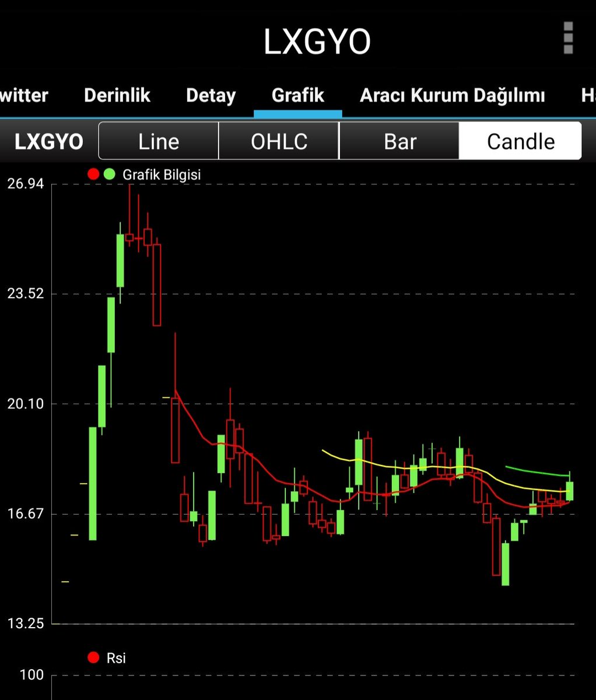The height and width of the screenshot is (700, 596).
Task: Tap the red Rsi indicator dot
Action: pos(93,658)
